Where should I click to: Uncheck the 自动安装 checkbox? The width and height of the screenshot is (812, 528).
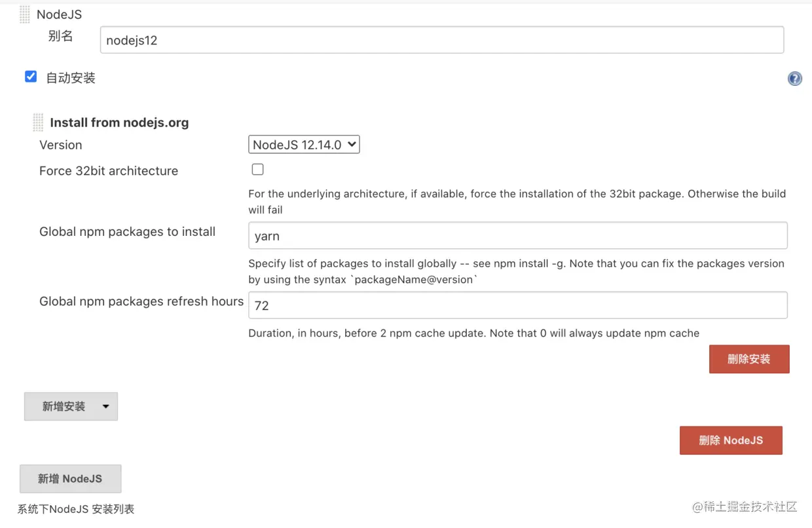[31, 77]
